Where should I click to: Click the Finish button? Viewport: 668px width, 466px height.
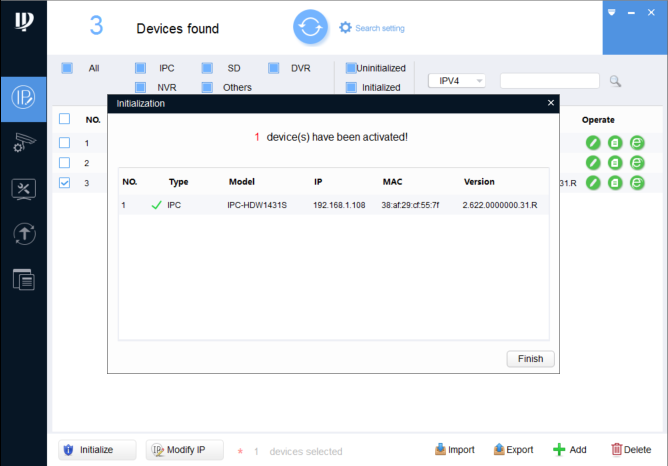tap(530, 359)
